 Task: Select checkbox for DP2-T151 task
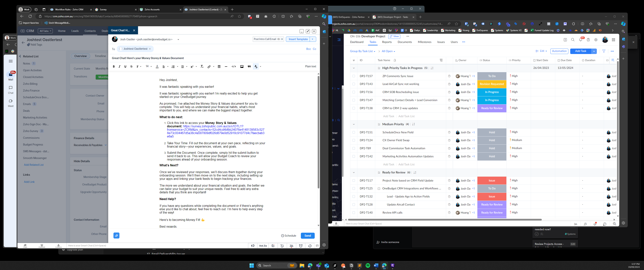pos(353,133)
